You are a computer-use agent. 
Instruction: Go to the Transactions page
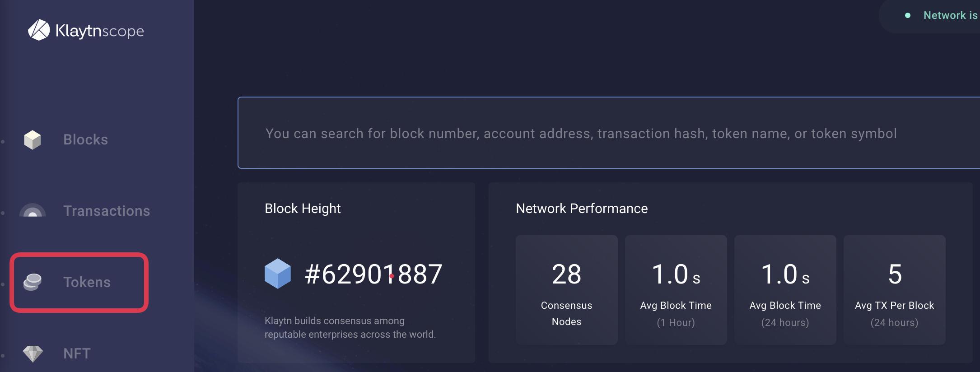coord(107,211)
